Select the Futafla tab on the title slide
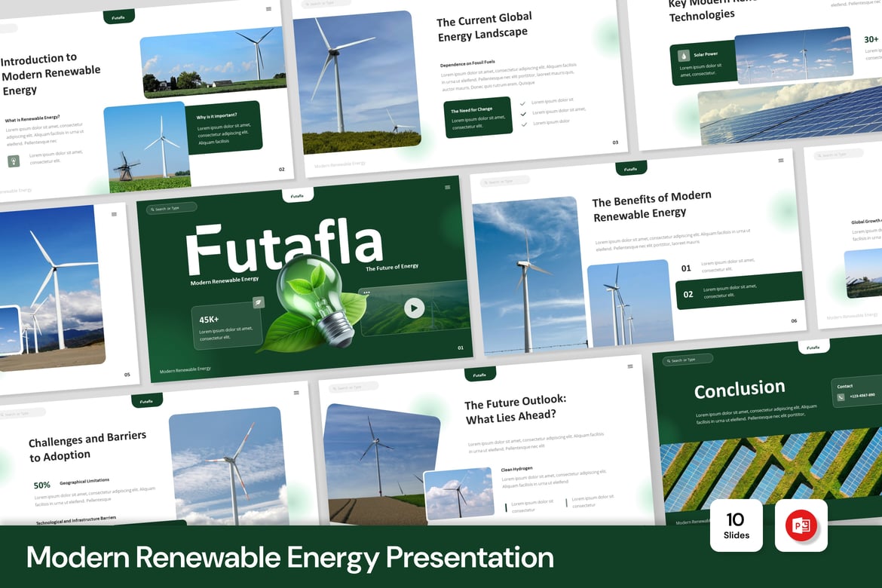Image resolution: width=882 pixels, height=588 pixels. pyautogui.click(x=298, y=195)
